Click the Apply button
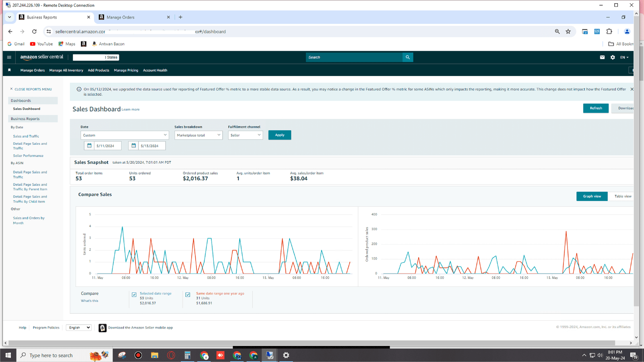Viewport: 644px width, 362px height. tap(279, 135)
